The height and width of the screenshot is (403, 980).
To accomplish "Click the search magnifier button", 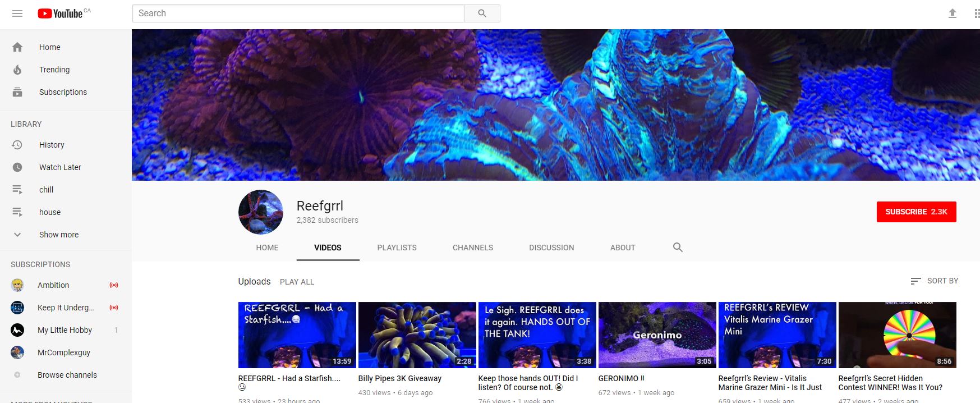I will 482,13.
